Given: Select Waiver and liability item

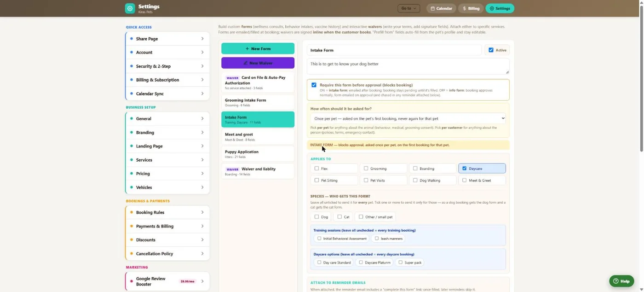Looking at the screenshot, I should (x=258, y=171).
